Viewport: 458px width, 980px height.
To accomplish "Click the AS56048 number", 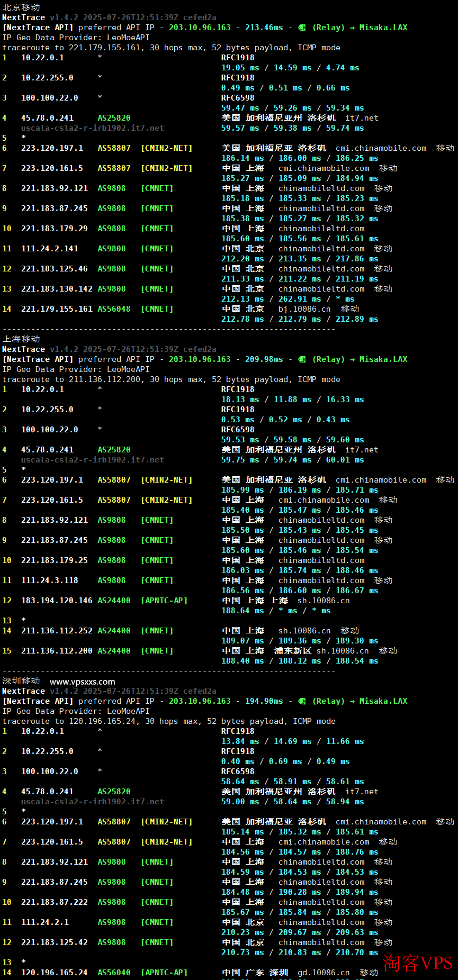I will (114, 309).
